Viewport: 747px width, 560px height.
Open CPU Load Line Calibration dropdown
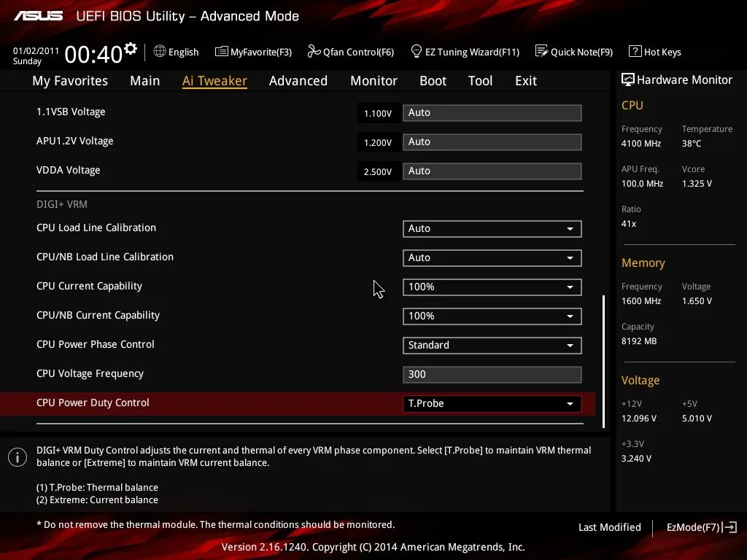click(492, 228)
